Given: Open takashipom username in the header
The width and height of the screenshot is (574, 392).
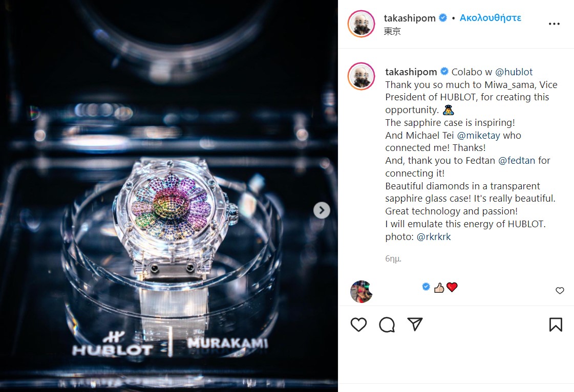Looking at the screenshot, I should tap(410, 18).
